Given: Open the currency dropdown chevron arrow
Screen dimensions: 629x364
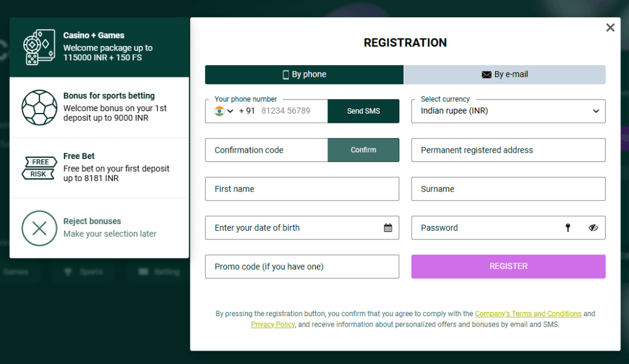Looking at the screenshot, I should (x=595, y=111).
